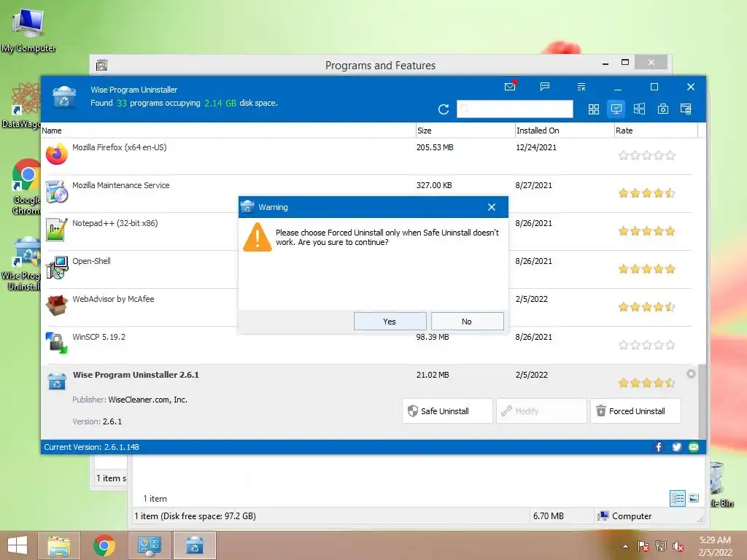747x560 pixels.
Task: Rate Mozilla Firefox using its stars
Action: [646, 155]
